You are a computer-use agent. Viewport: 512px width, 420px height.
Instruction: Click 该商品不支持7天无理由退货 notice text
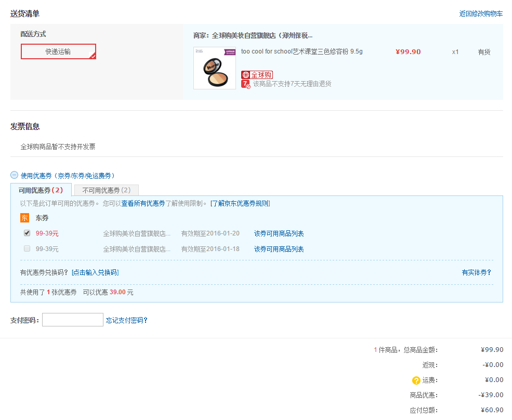tap(292, 84)
